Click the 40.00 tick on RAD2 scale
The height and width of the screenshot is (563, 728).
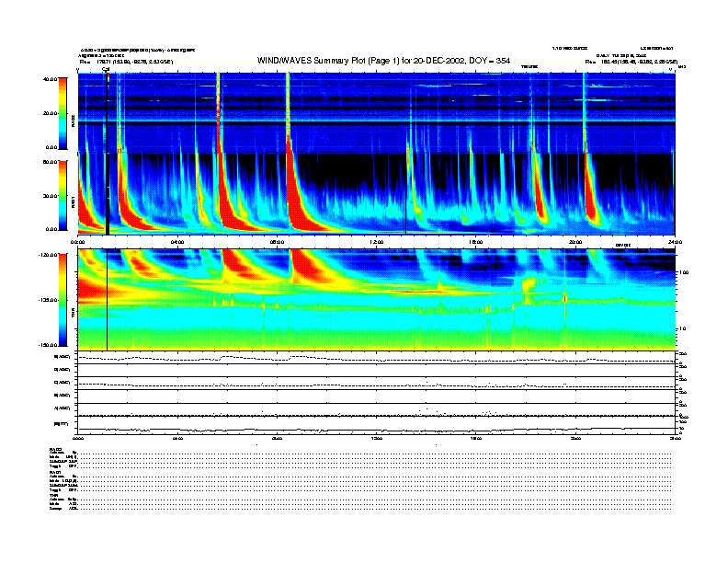pyautogui.click(x=50, y=79)
